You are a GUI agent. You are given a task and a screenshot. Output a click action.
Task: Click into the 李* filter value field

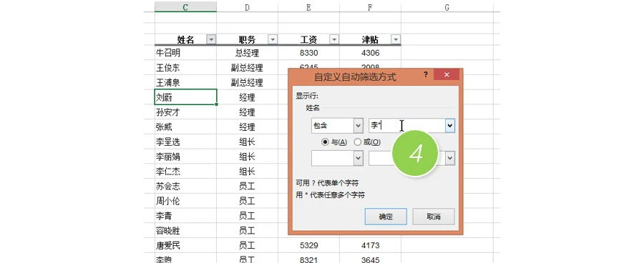pos(407,126)
